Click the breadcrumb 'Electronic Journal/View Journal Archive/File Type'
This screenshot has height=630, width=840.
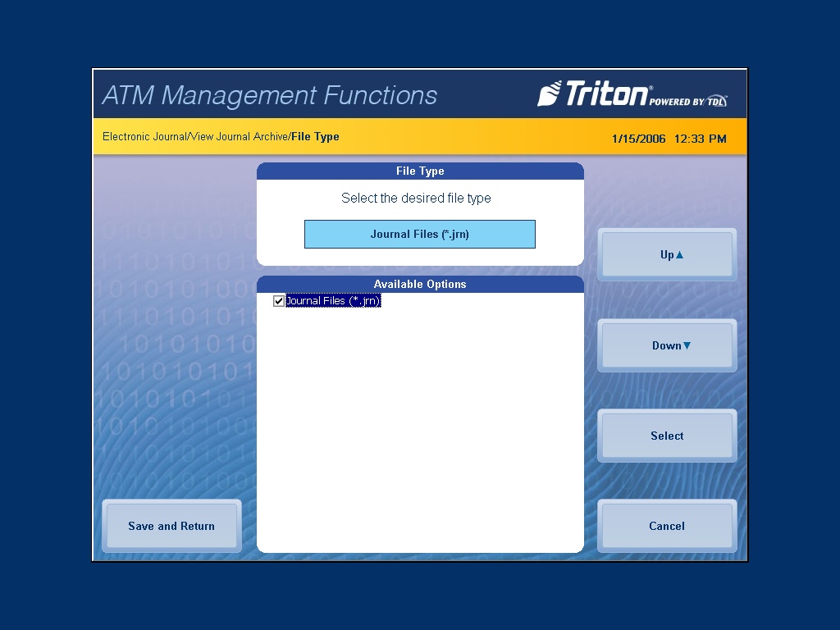pos(221,137)
